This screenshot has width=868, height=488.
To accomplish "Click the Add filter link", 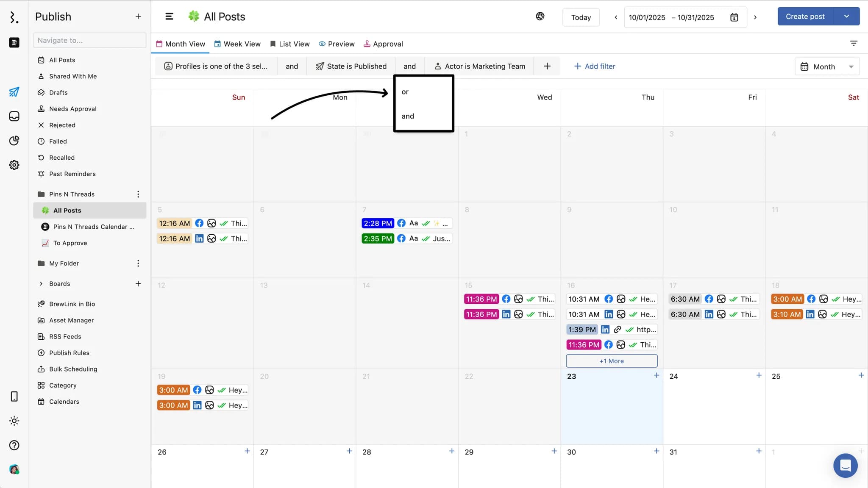I will (x=594, y=66).
